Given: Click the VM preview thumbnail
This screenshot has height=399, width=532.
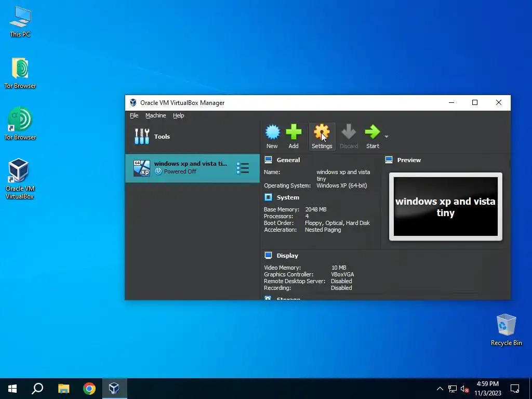Looking at the screenshot, I should (445, 207).
